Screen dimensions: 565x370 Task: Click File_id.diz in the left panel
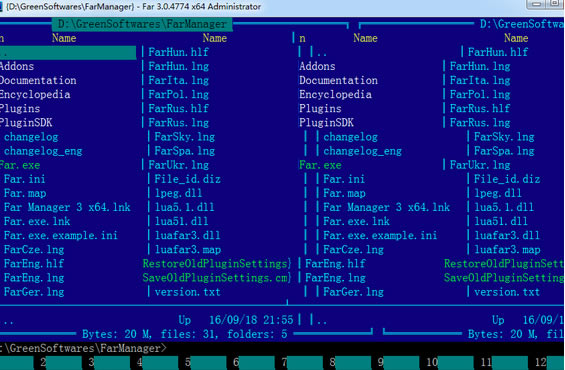pyautogui.click(x=188, y=179)
